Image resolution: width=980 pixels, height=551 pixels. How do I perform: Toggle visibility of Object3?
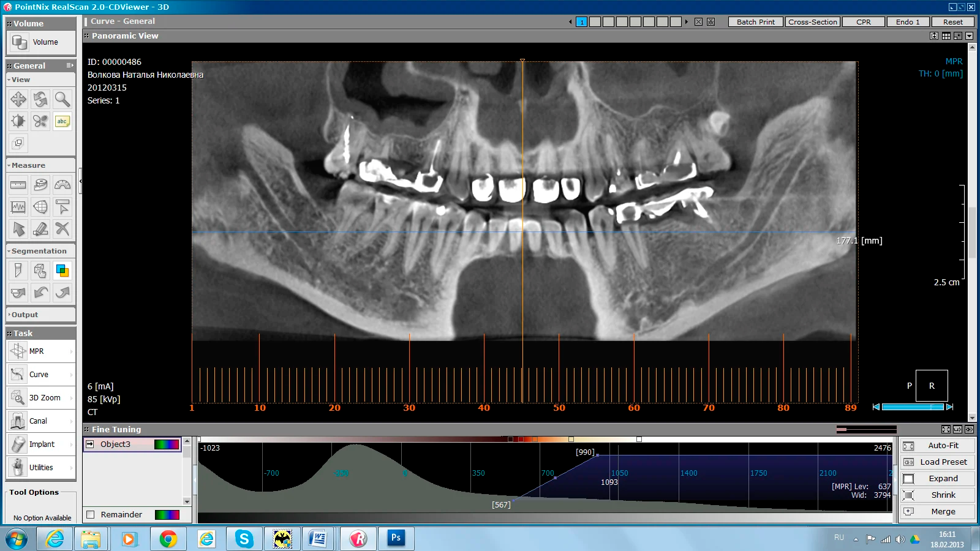coord(90,444)
